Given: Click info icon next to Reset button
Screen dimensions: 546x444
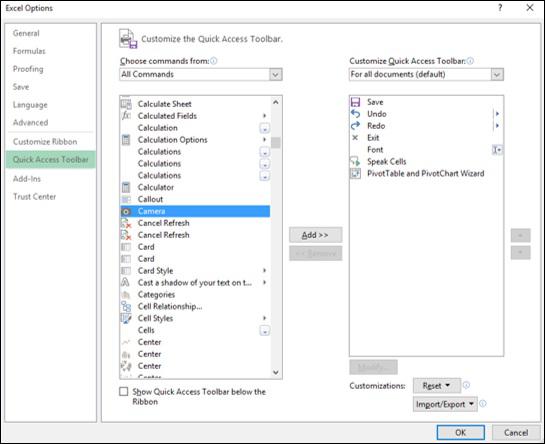Looking at the screenshot, I should 466,385.
